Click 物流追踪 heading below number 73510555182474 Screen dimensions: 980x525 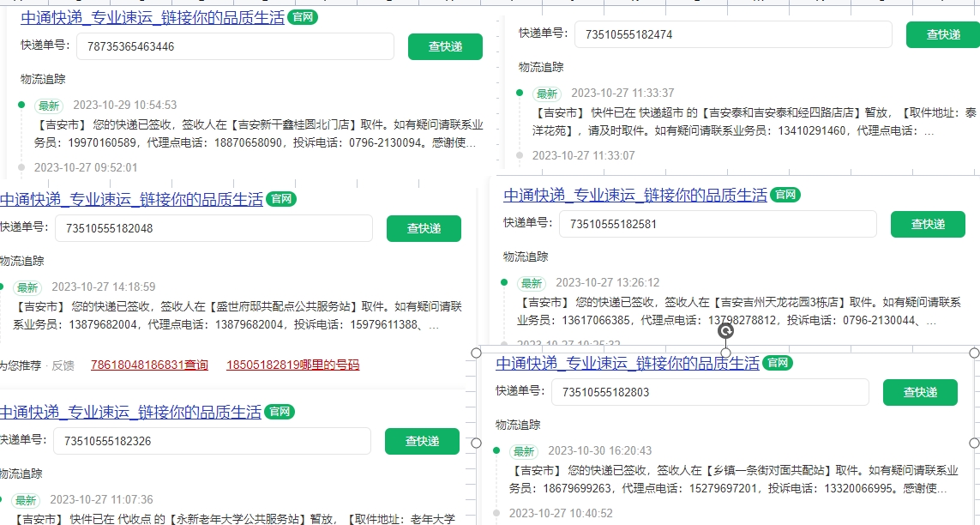[541, 68]
